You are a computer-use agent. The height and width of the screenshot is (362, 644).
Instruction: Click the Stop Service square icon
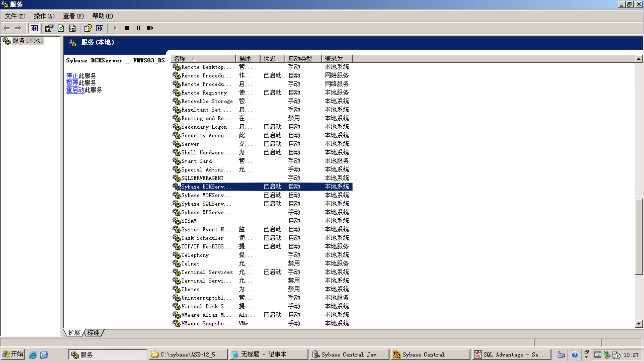pyautogui.click(x=127, y=28)
